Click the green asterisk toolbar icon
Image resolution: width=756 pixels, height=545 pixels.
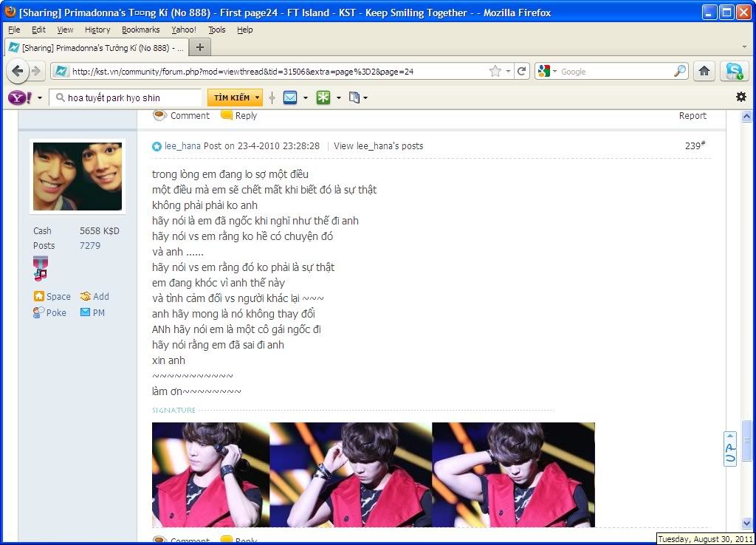click(x=323, y=97)
